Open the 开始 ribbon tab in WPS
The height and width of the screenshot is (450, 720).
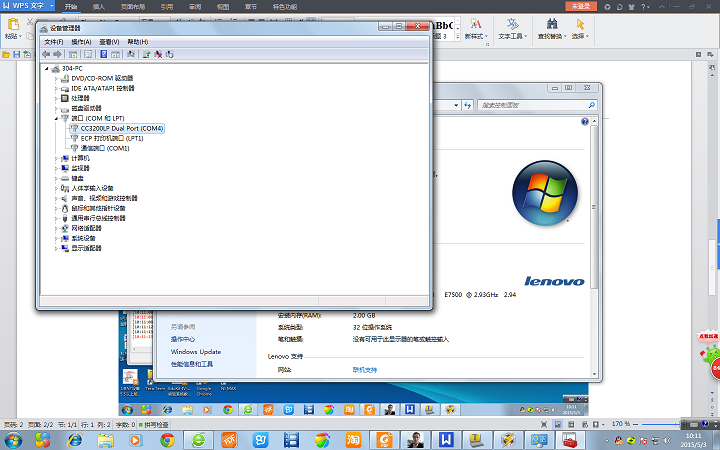point(71,7)
